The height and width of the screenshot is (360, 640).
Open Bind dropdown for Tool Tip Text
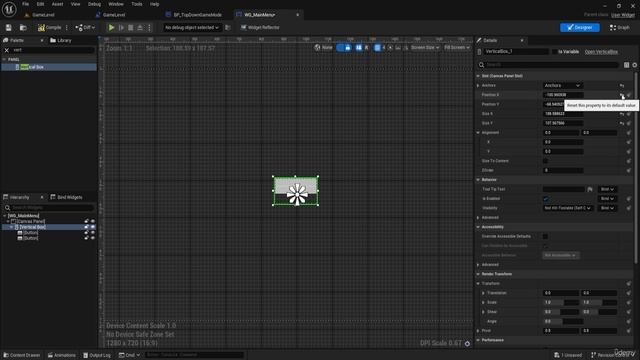tap(607, 189)
